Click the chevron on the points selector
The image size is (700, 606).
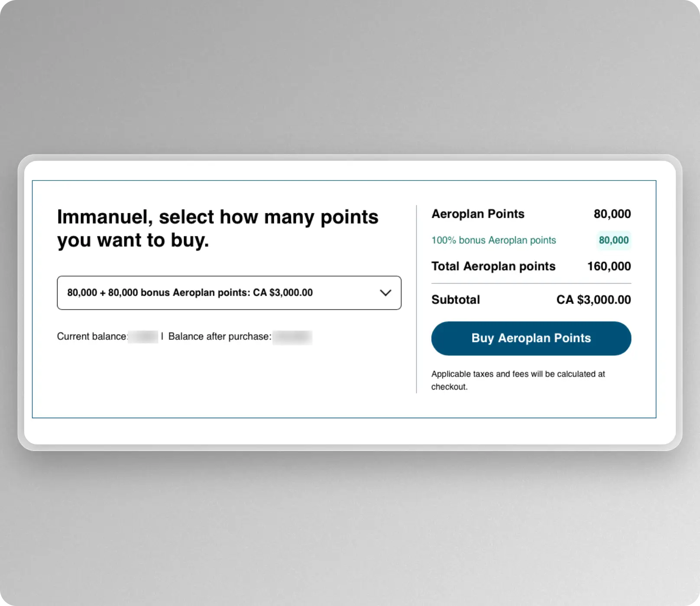385,293
